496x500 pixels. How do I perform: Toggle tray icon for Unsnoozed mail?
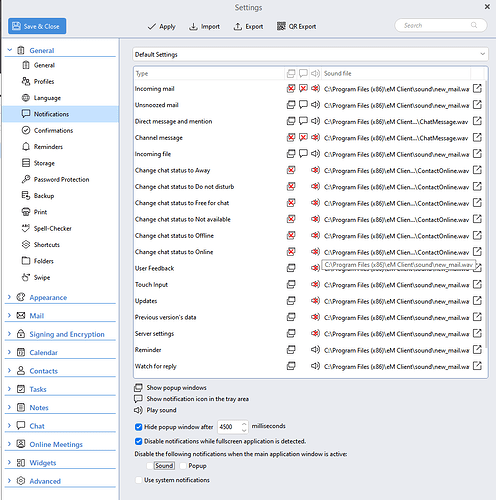(x=303, y=105)
